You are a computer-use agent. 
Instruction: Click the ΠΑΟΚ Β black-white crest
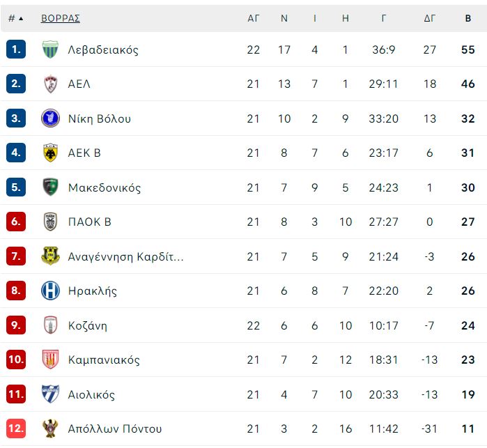[x=50, y=222]
